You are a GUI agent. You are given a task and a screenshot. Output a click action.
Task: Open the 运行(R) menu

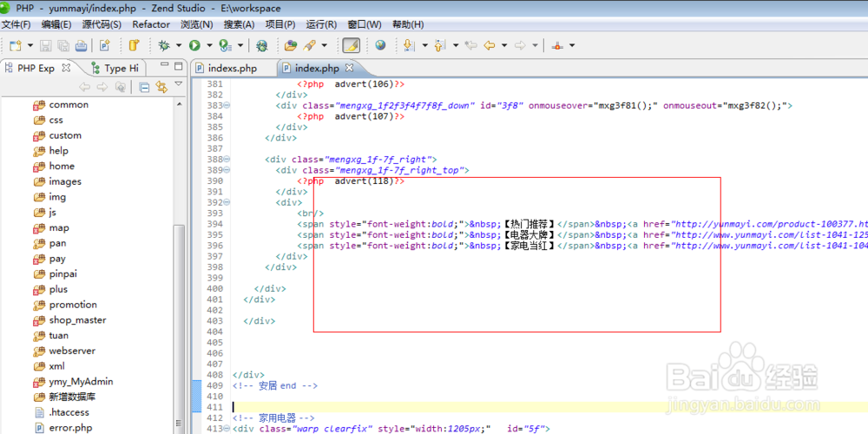[321, 24]
